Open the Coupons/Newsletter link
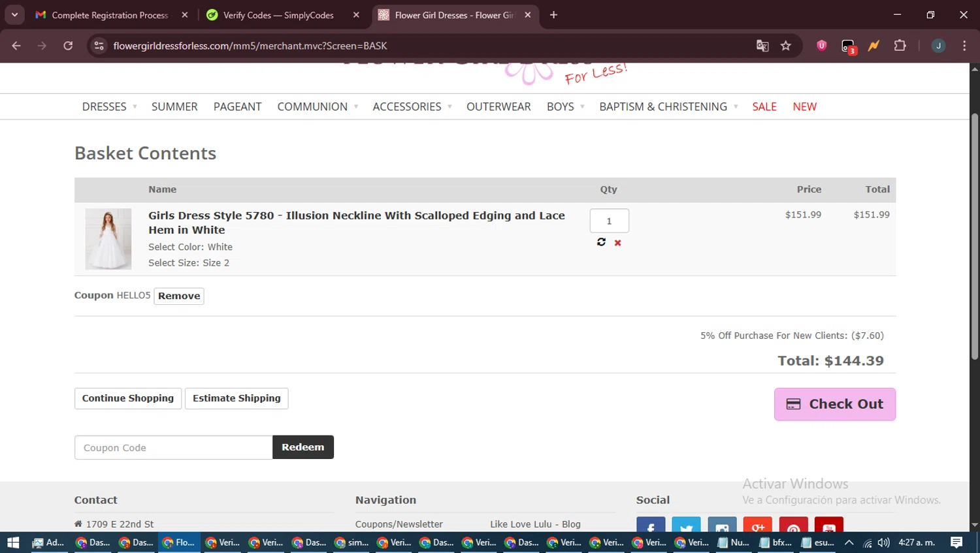 click(x=399, y=524)
